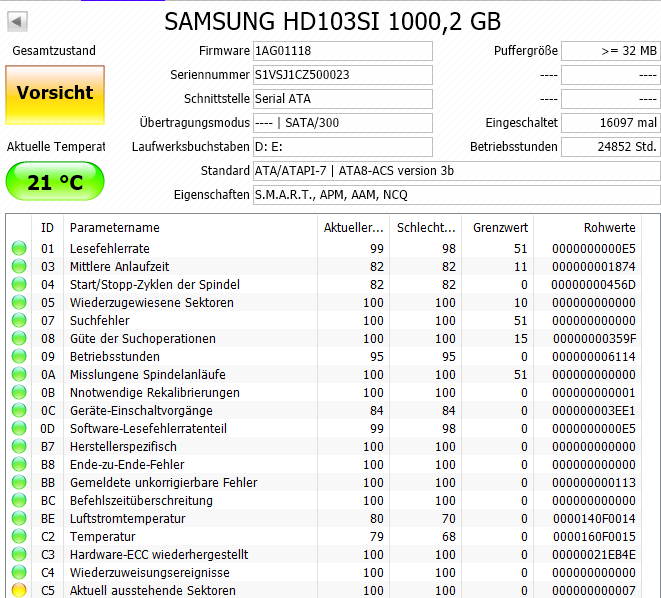Click status icon of Güte der Suchoperationen
The image size is (661, 598).
click(19, 338)
